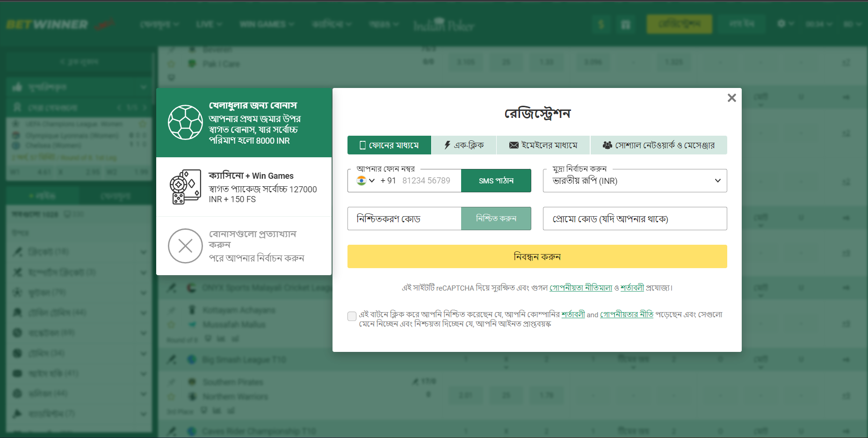
Task: Click the SMS send button
Action: [496, 181]
